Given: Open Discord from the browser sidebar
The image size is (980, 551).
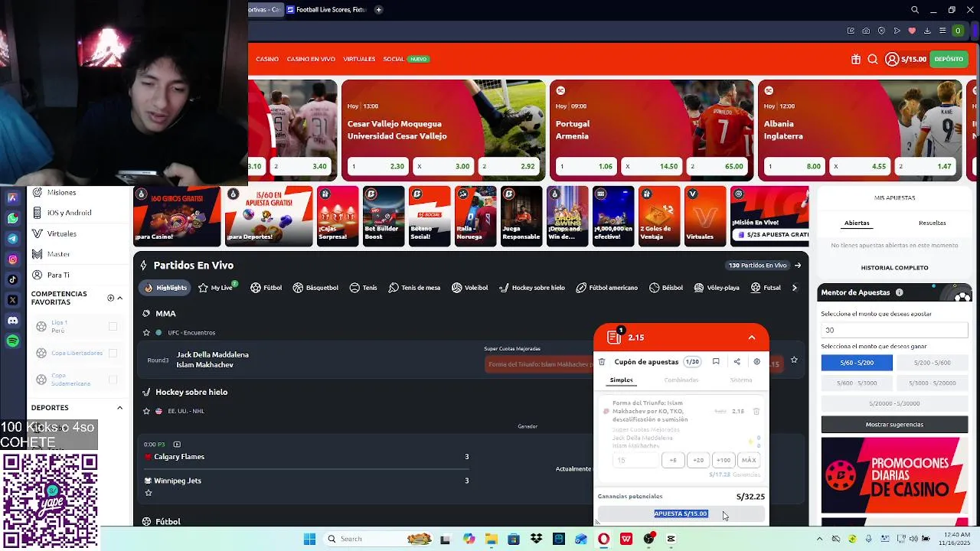Looking at the screenshot, I should tap(12, 321).
